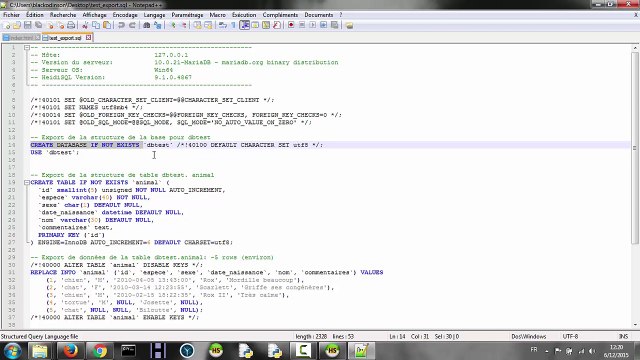640x360 pixels.
Task: Start macro recording with red dot icon
Action: (x=291, y=25)
